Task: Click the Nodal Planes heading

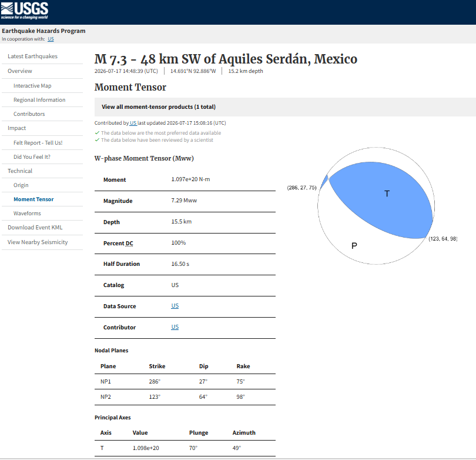Action: 112,351
